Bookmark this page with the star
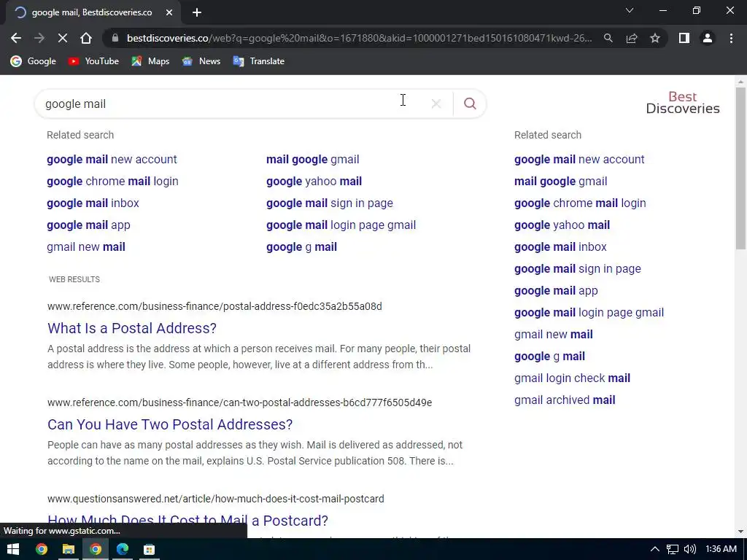This screenshot has width=747, height=560. (655, 38)
